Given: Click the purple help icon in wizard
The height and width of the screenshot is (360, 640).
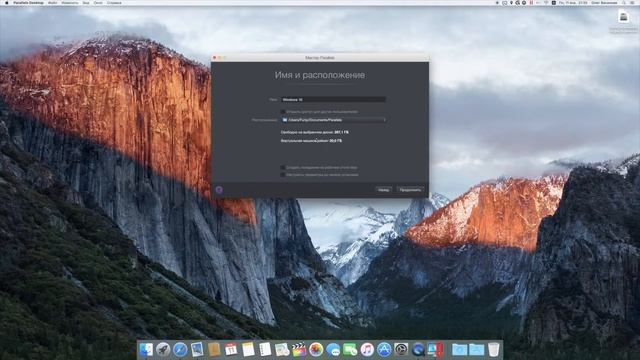Looking at the screenshot, I should 219,190.
